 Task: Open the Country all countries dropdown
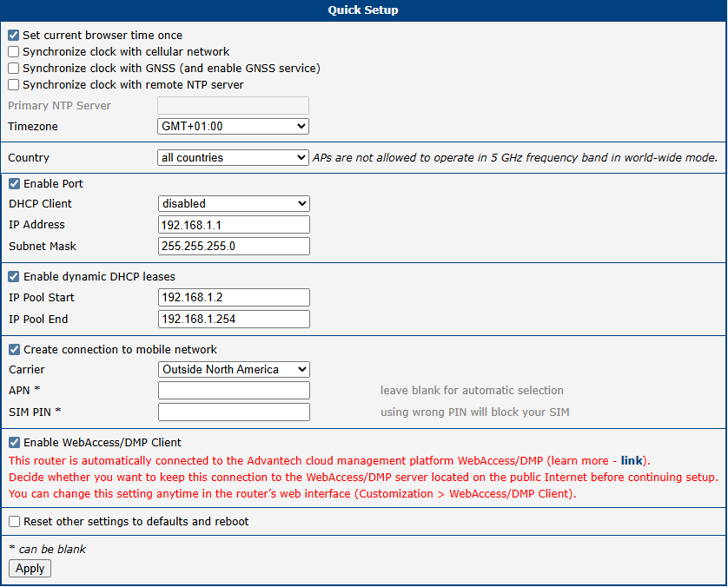point(233,157)
